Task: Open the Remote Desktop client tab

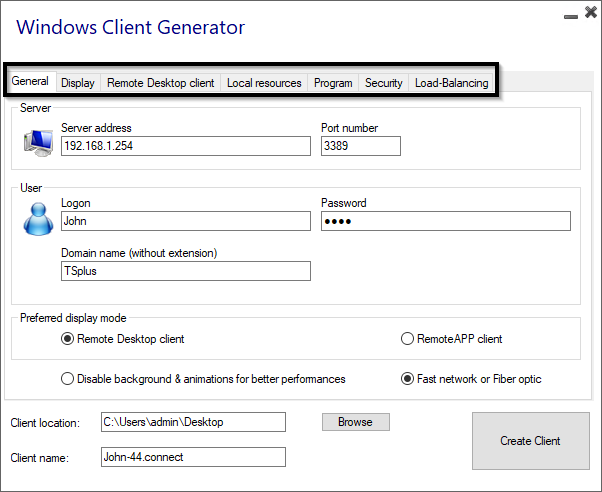Action: pos(160,83)
